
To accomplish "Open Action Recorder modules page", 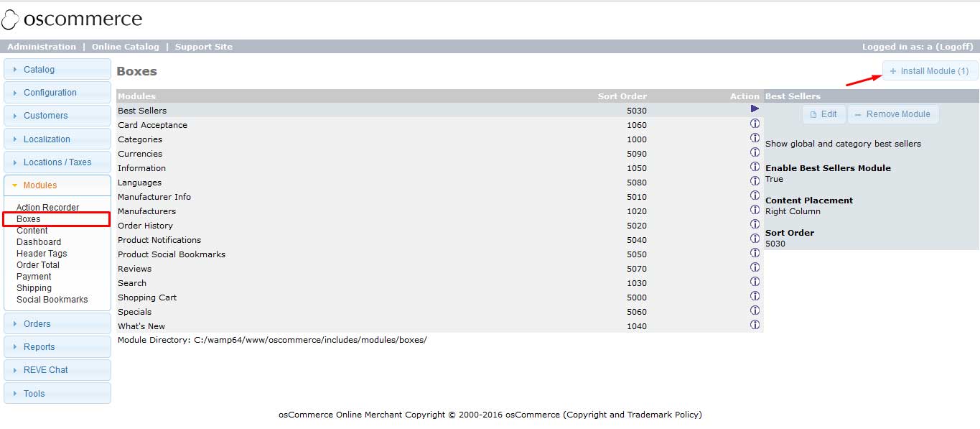I will [47, 208].
